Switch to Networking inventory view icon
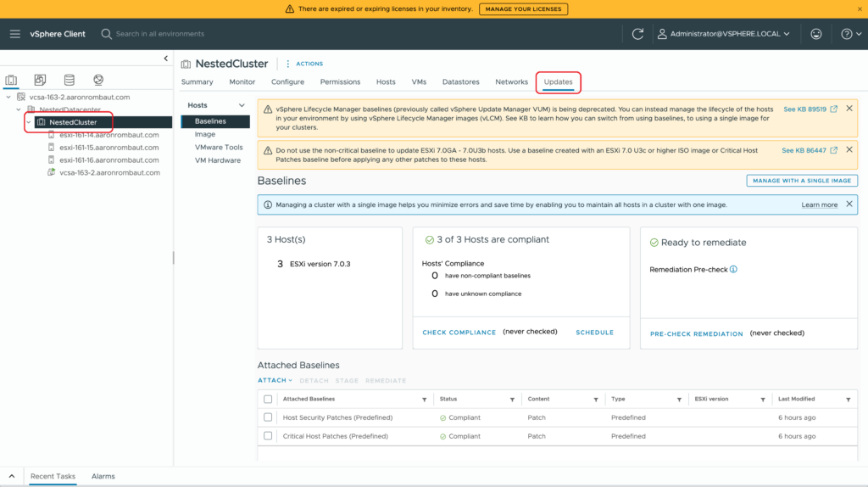The height and width of the screenshot is (487, 868). [98, 81]
